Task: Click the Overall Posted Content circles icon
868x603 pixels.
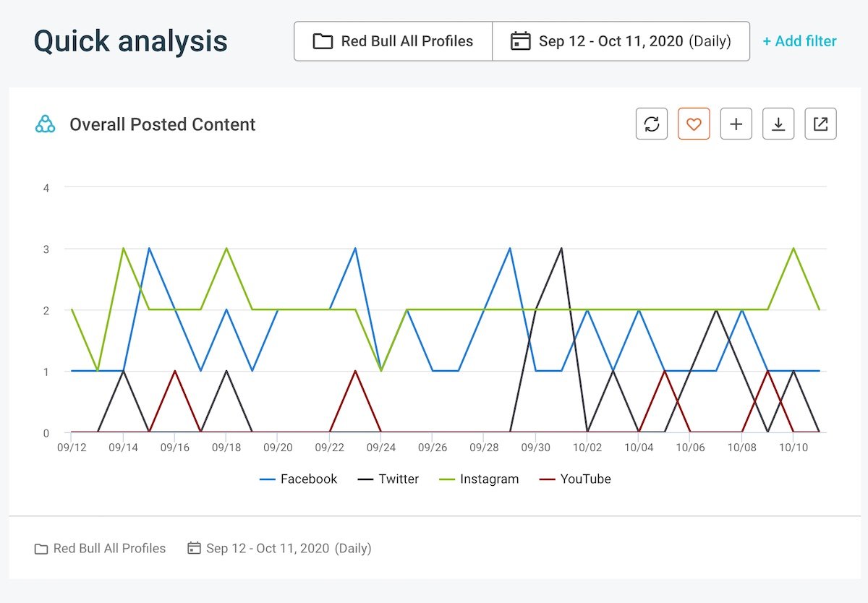Action: 46,124
